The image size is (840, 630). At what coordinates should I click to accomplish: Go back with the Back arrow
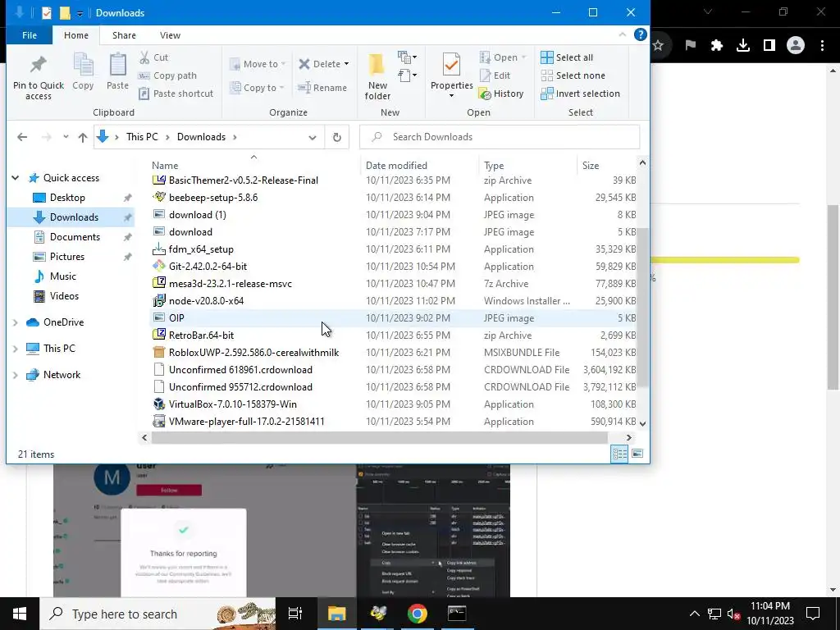[x=22, y=137]
